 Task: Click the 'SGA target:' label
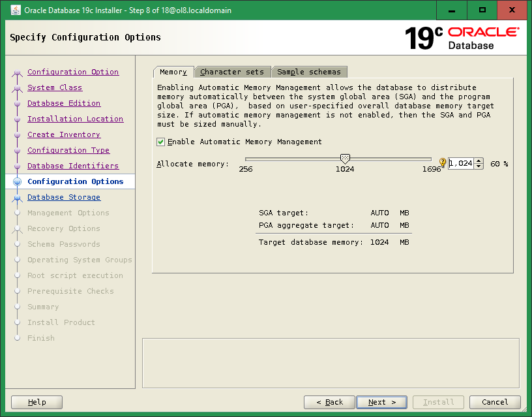[284, 213]
